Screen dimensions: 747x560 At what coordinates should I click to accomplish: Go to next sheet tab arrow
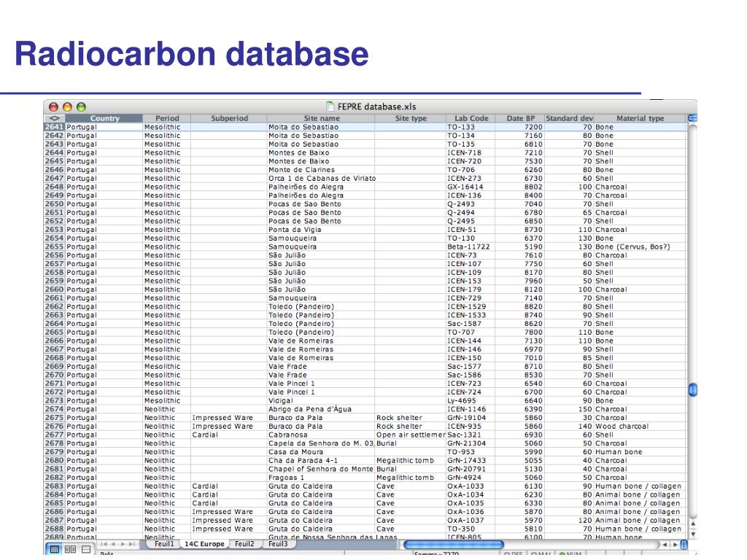(x=123, y=544)
